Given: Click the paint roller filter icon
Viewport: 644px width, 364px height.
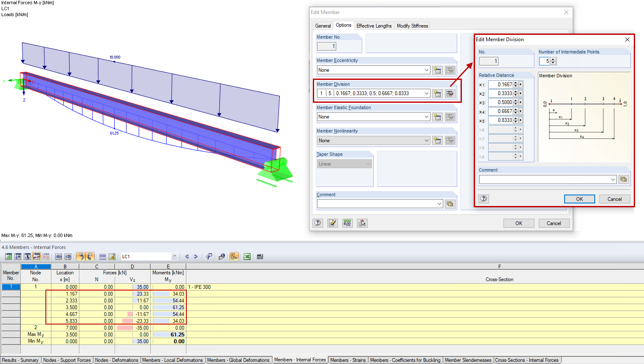Looking at the screenshot, I should tap(209, 257).
